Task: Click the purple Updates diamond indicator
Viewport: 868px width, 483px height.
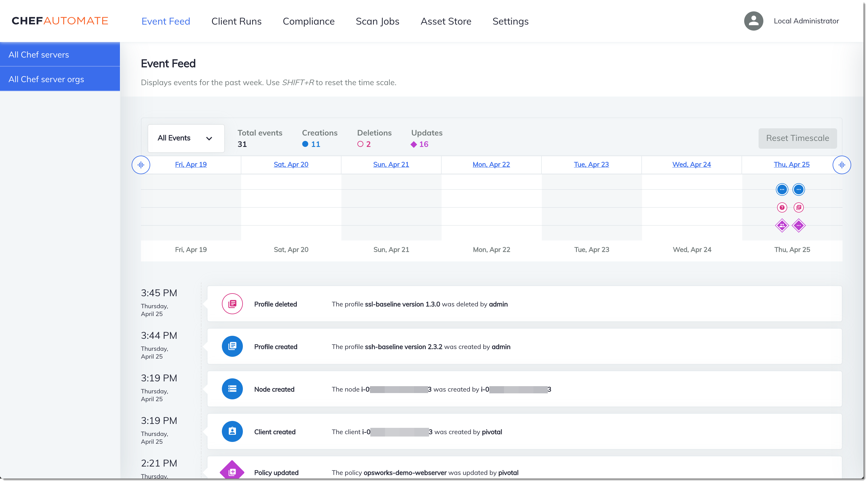Action: coord(414,145)
